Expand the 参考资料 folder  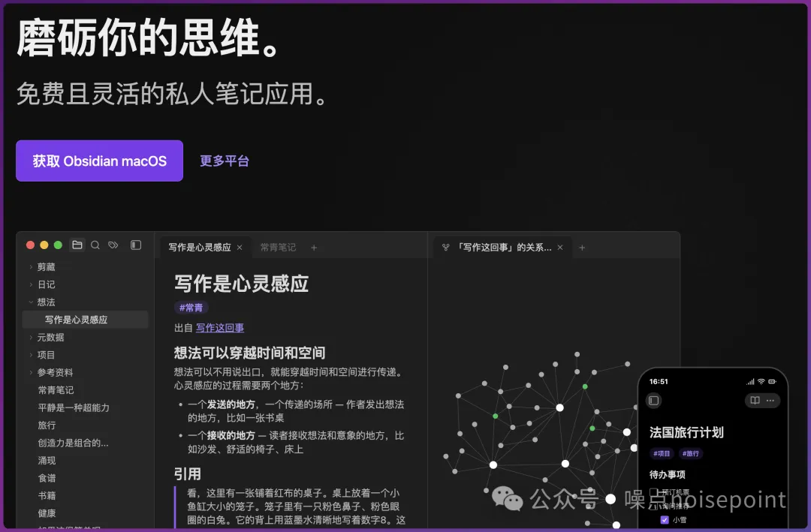coord(31,372)
